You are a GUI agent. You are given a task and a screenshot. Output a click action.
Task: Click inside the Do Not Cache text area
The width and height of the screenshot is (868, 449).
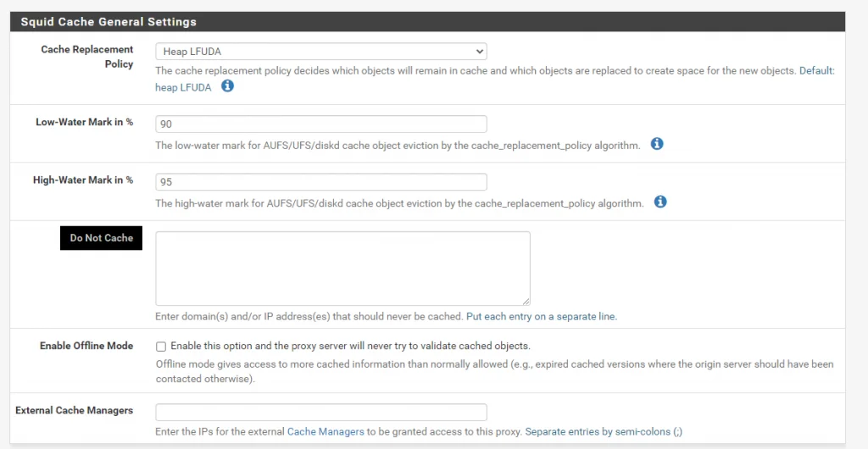342,269
